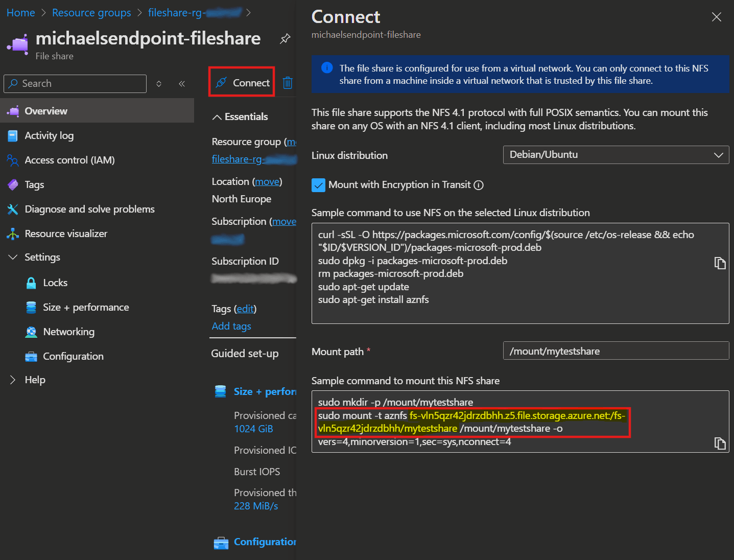The height and width of the screenshot is (560, 734).
Task: Click the 228 MiB/s throughput value
Action: click(x=256, y=506)
